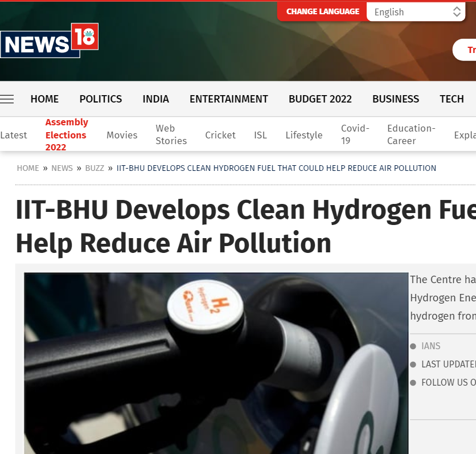This screenshot has height=454, width=476.
Task: Switch to the ENTERTAINMENT section
Action: point(229,99)
